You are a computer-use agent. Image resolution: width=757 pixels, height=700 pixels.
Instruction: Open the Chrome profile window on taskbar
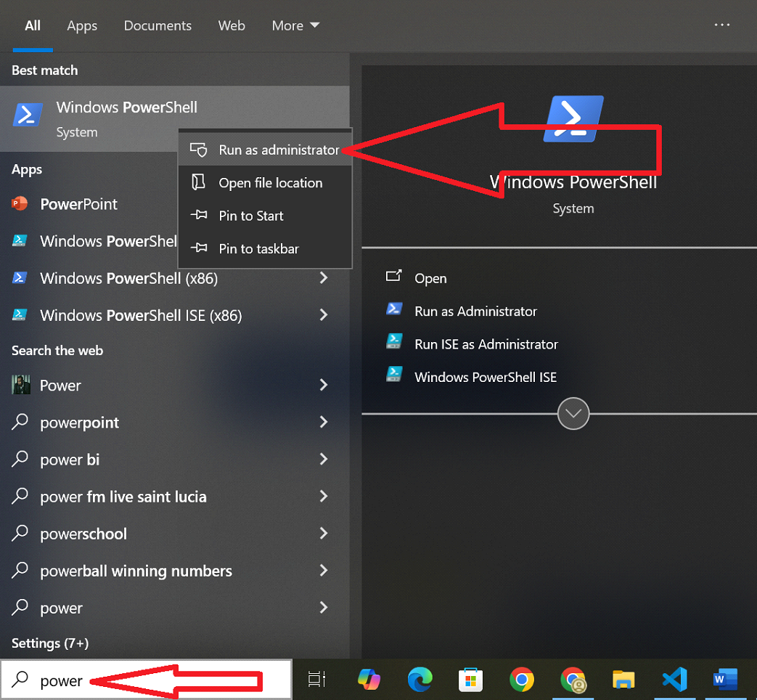pos(573,680)
